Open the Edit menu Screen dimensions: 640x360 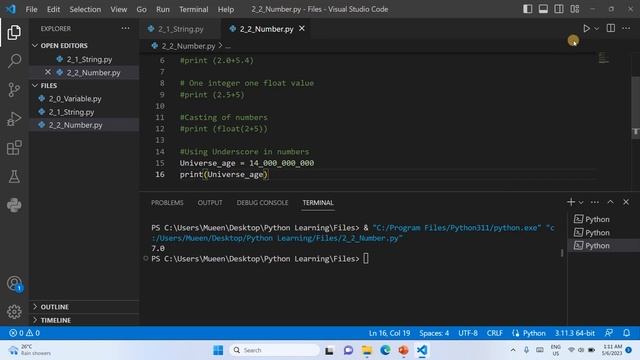53,9
